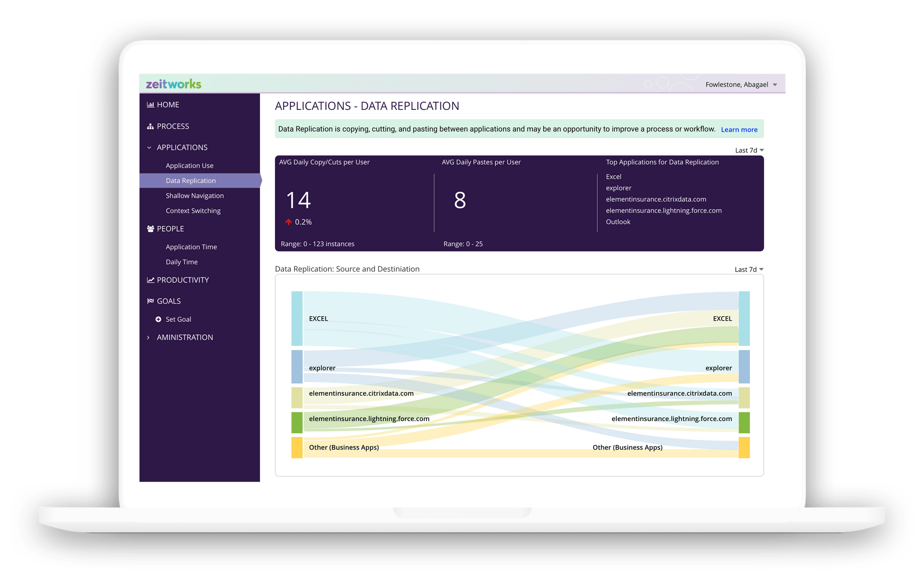Click the Range: 0 - 123 instances text
The image size is (924, 585).
tap(318, 244)
